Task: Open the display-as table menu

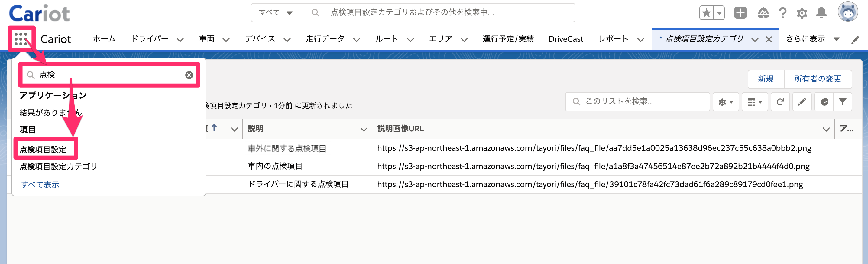Action: [754, 102]
